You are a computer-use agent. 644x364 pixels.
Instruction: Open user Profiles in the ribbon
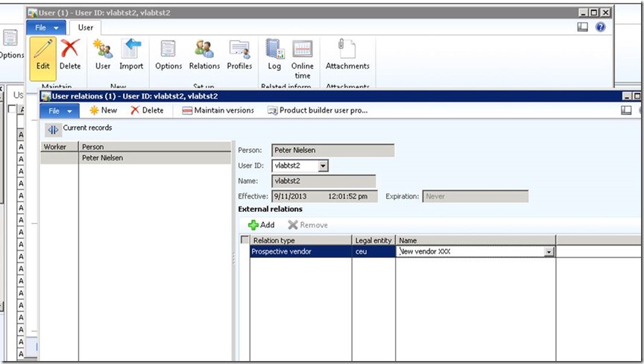(x=239, y=51)
